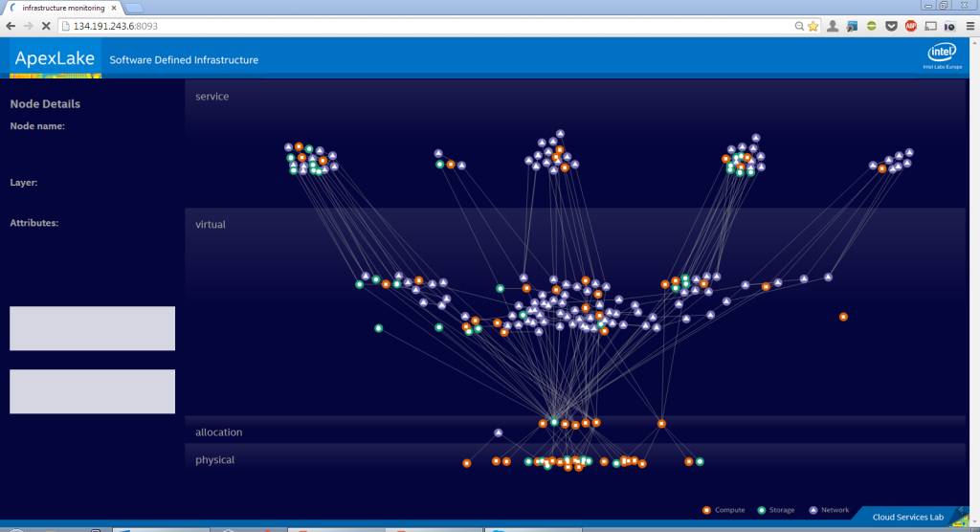Click the Pocket extension icon

point(892,26)
